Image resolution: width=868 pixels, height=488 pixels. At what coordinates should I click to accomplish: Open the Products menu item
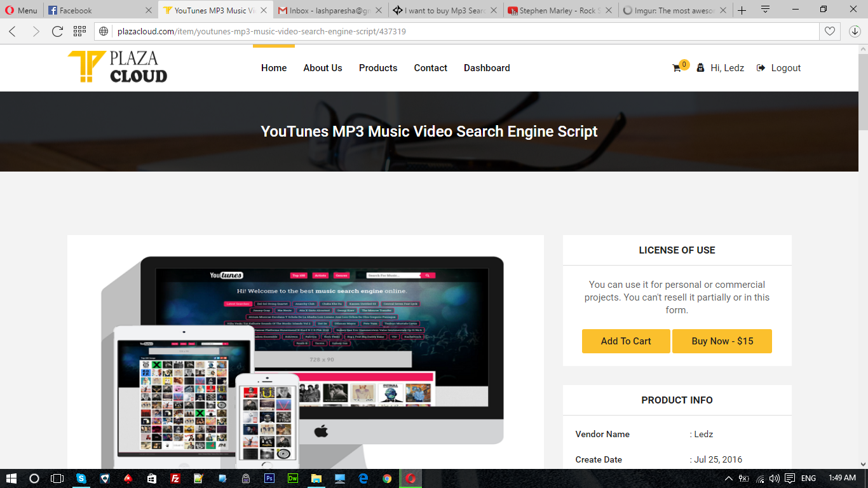(378, 68)
